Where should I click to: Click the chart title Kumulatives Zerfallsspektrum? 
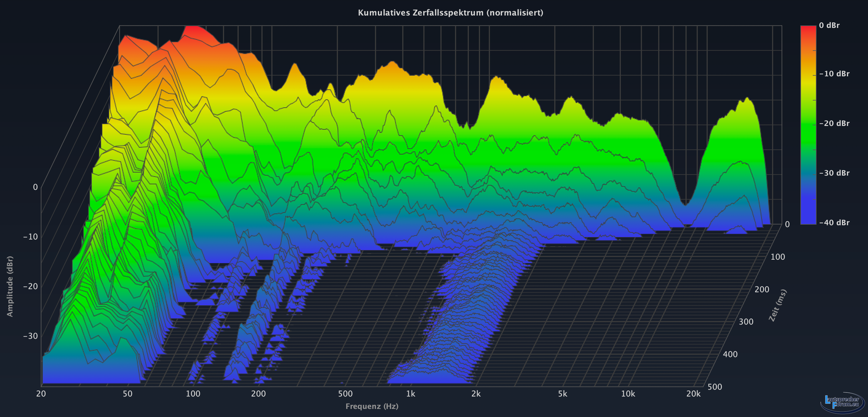click(x=450, y=13)
